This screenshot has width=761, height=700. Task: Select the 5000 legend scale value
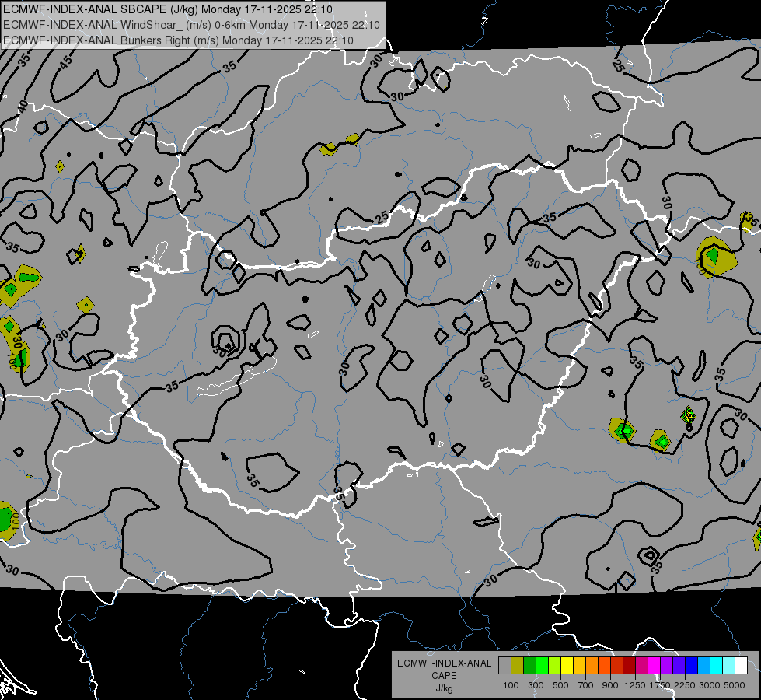[x=734, y=685]
